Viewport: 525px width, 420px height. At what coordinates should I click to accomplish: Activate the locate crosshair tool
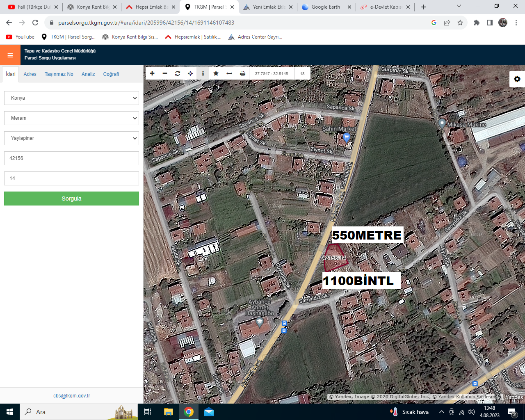190,73
